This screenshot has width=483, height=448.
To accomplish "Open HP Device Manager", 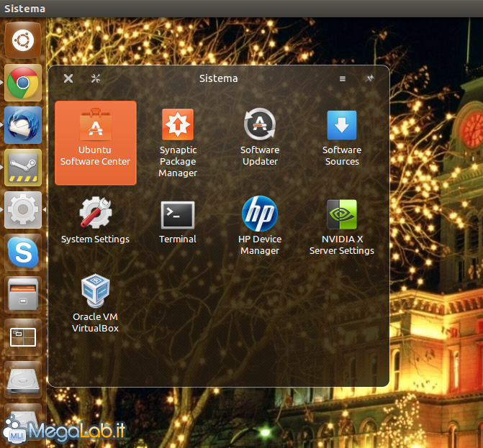I will click(x=260, y=226).
